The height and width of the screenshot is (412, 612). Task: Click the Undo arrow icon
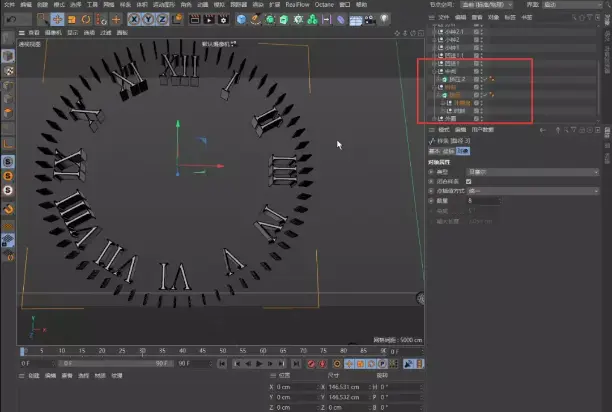click(12, 19)
